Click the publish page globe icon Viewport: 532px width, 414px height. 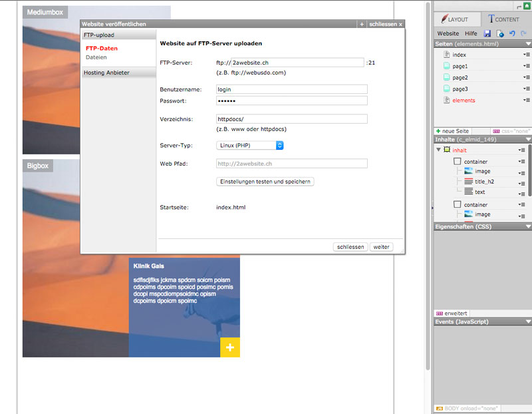click(499, 33)
